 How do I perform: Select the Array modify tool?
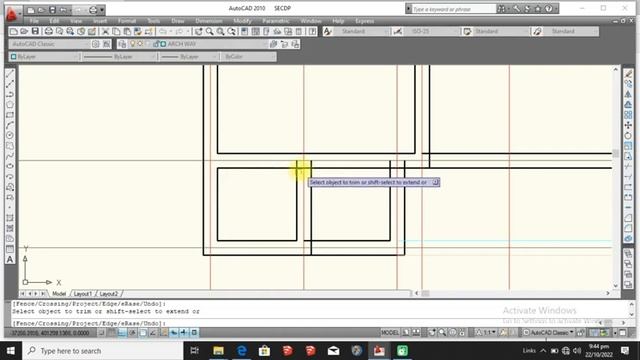click(628, 115)
